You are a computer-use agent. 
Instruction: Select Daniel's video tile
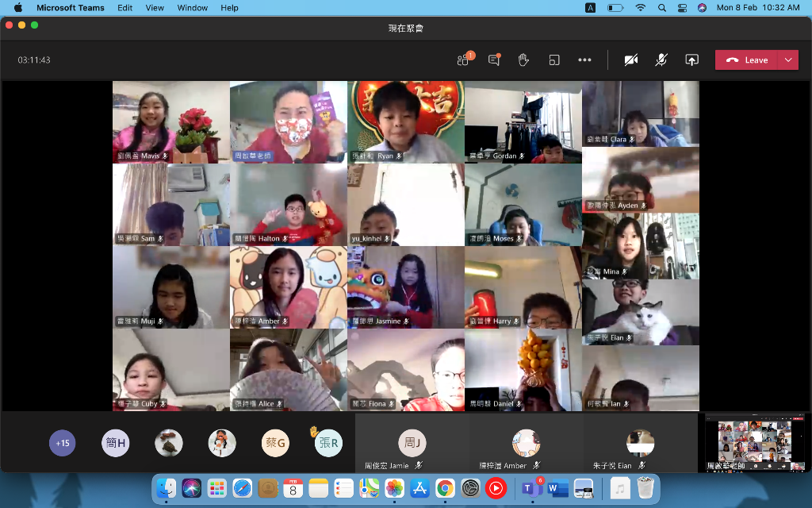[523, 370]
